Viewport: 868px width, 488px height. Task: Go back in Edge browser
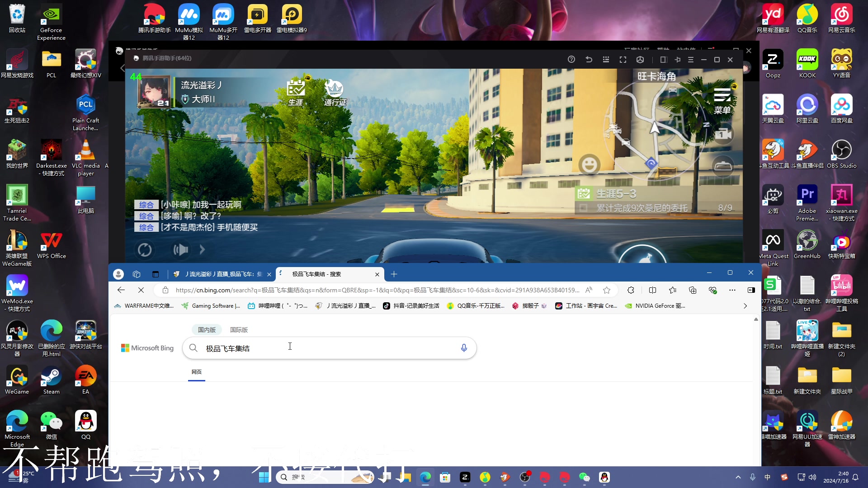click(x=121, y=290)
